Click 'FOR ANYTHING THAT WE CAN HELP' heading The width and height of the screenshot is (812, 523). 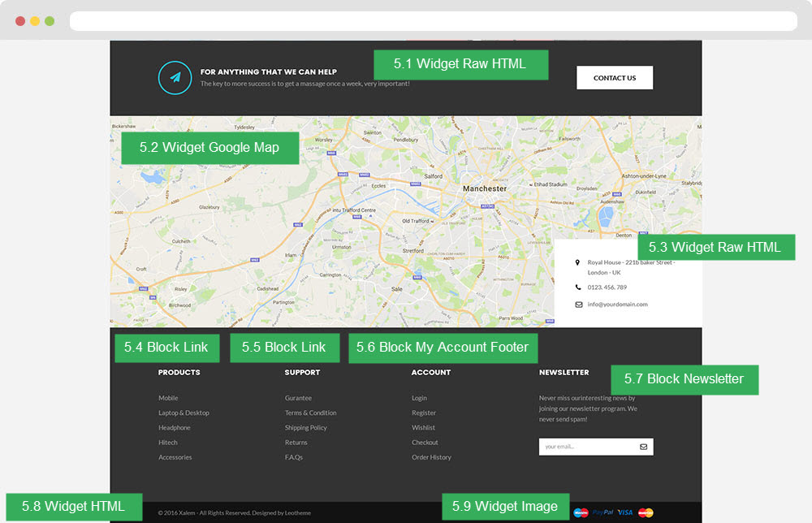pyautogui.click(x=269, y=72)
